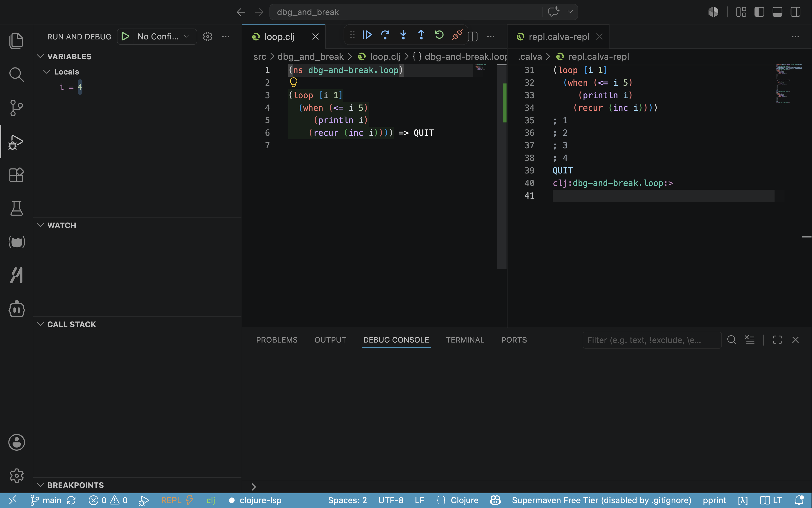Collapse the Locals scope
812x508 pixels.
tap(47, 72)
